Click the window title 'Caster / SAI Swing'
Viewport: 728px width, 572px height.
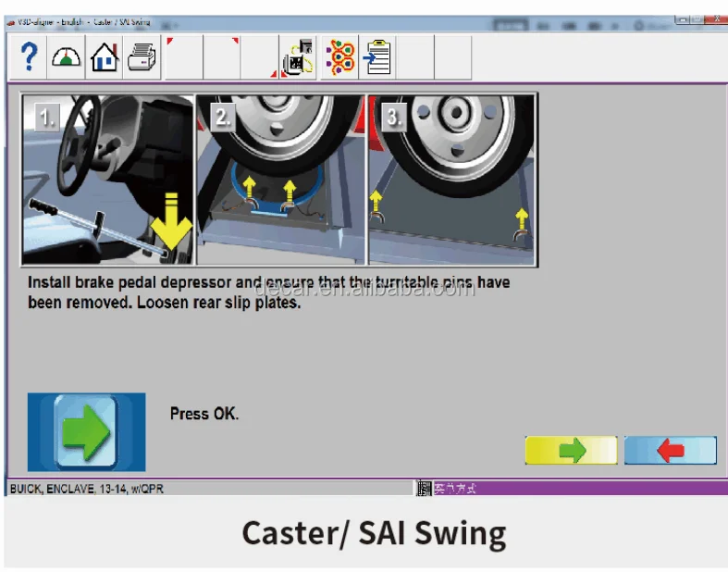coord(122,22)
